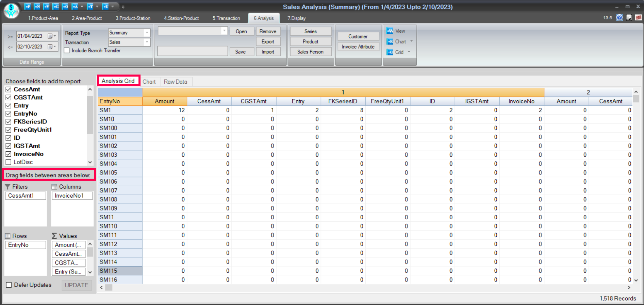The image size is (644, 305).
Task: Expand the saved layout combo box
Action: coord(224,31)
